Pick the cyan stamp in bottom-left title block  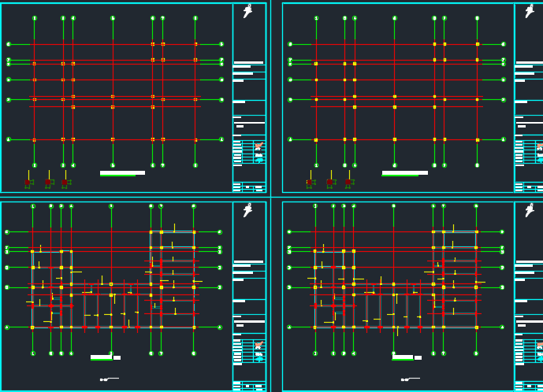click(259, 359)
